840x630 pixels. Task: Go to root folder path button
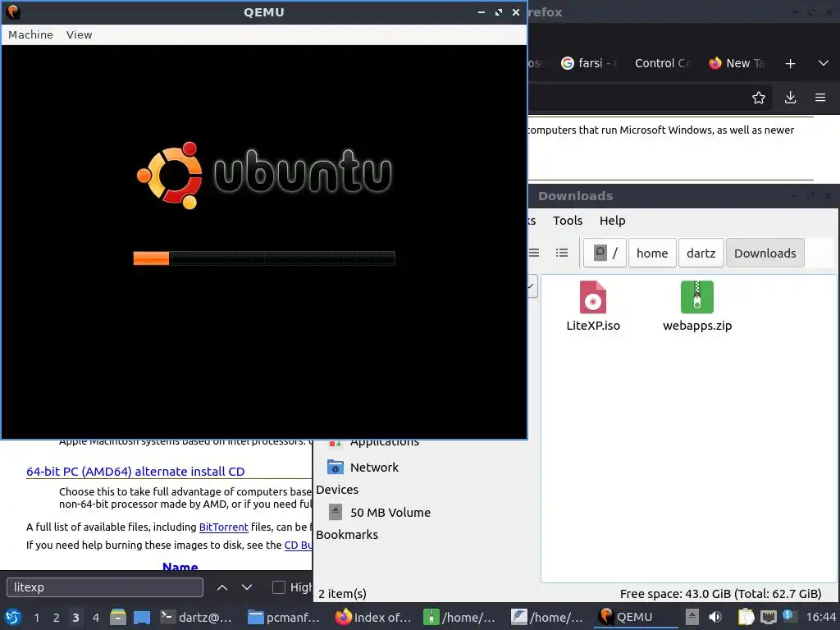pos(605,253)
